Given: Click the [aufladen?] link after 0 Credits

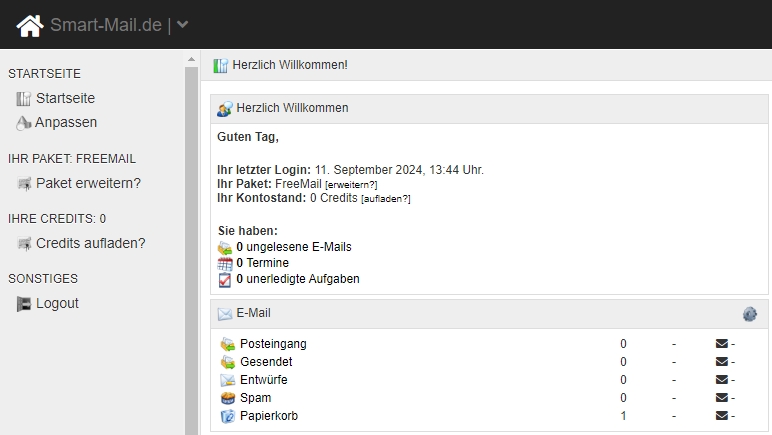Looking at the screenshot, I should pos(386,199).
